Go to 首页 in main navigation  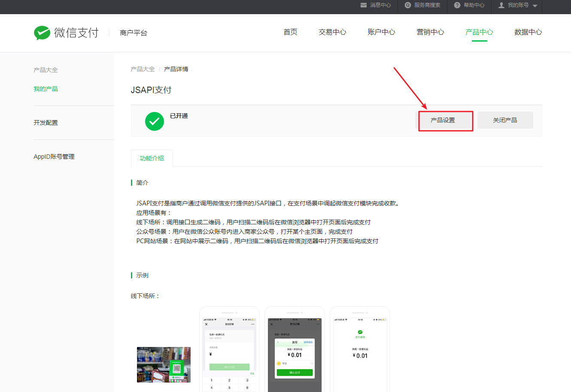(x=290, y=32)
